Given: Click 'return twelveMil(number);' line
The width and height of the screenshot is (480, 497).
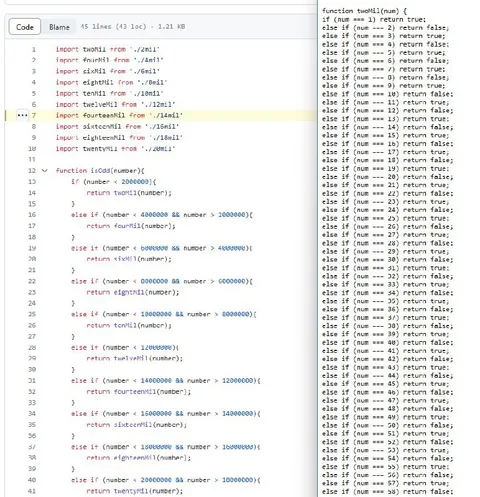Looking at the screenshot, I should click(x=135, y=359).
